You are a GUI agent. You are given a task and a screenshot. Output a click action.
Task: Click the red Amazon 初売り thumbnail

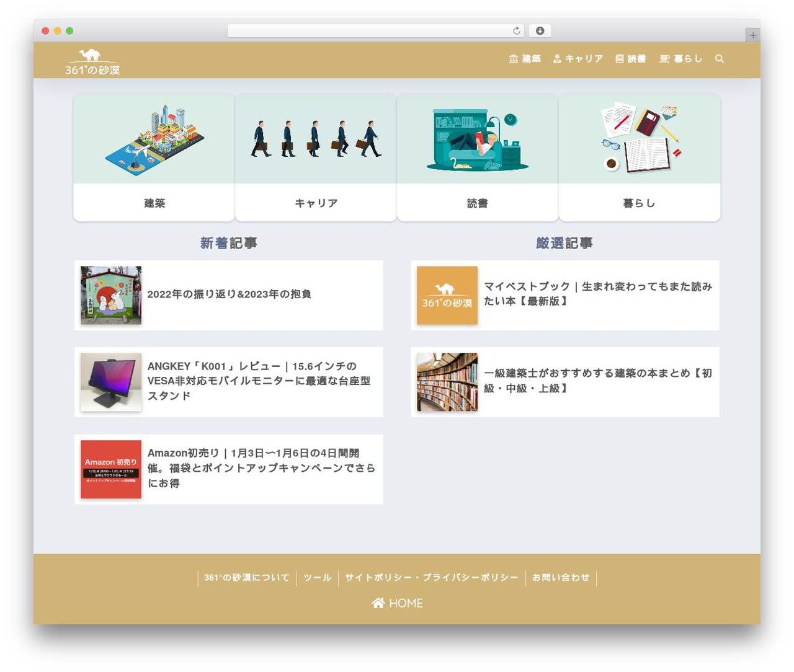[x=111, y=469]
